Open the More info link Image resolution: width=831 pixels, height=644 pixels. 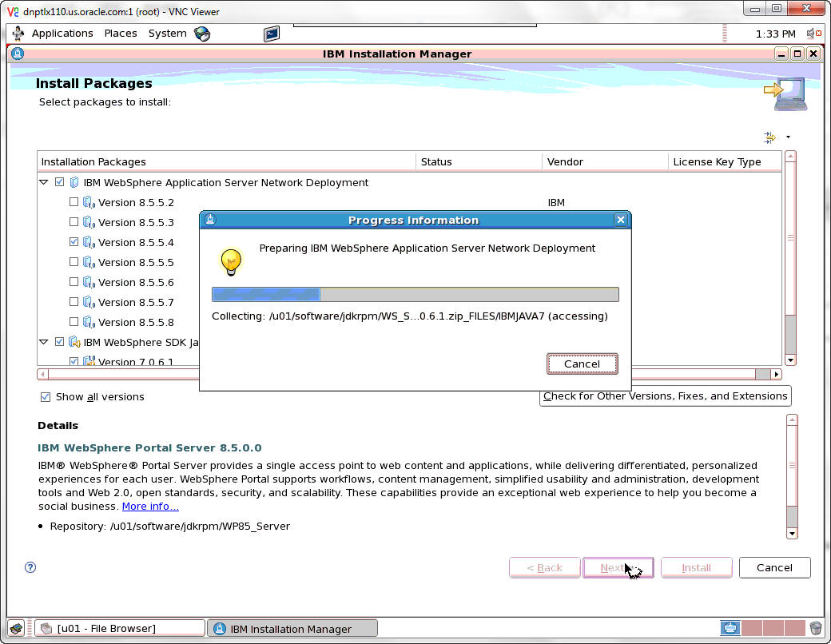tap(150, 507)
